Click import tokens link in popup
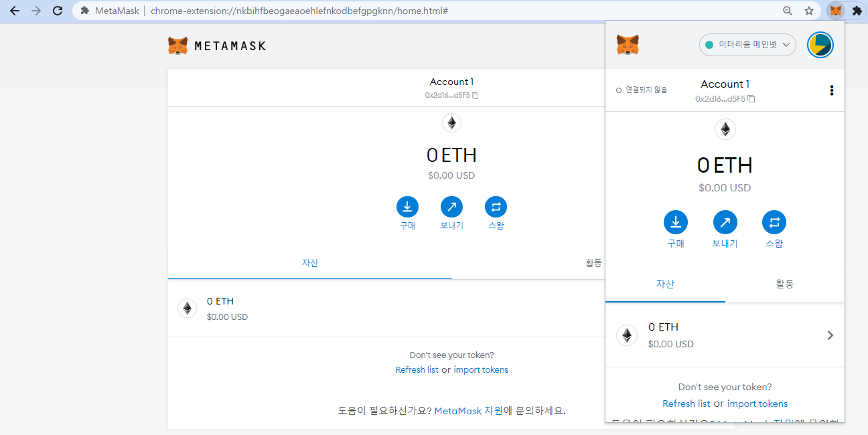The width and height of the screenshot is (868, 435). (x=757, y=404)
